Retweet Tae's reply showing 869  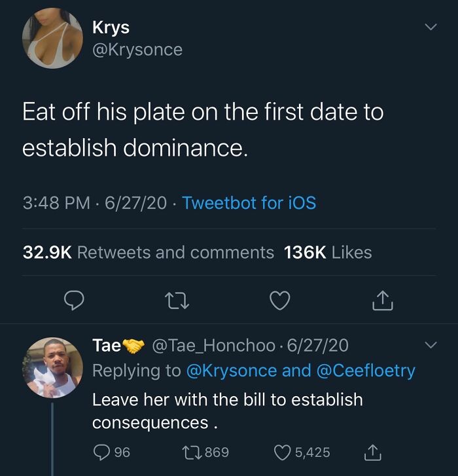click(192, 452)
